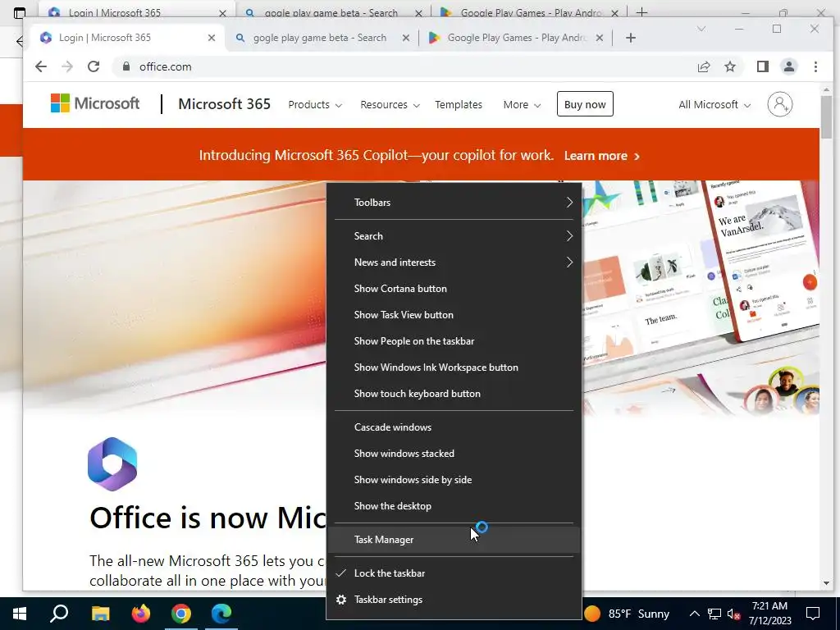This screenshot has height=630, width=840.
Task: Select Show windows stacked
Action: [x=454, y=454]
